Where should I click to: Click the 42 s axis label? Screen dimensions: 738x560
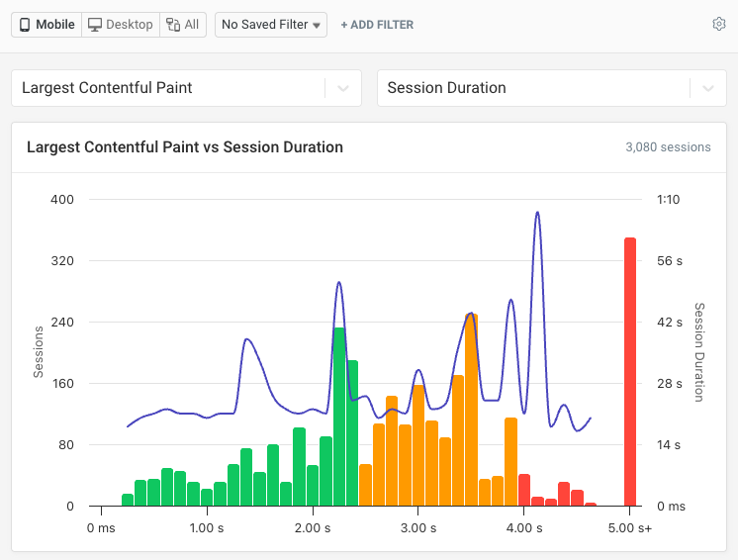(670, 323)
